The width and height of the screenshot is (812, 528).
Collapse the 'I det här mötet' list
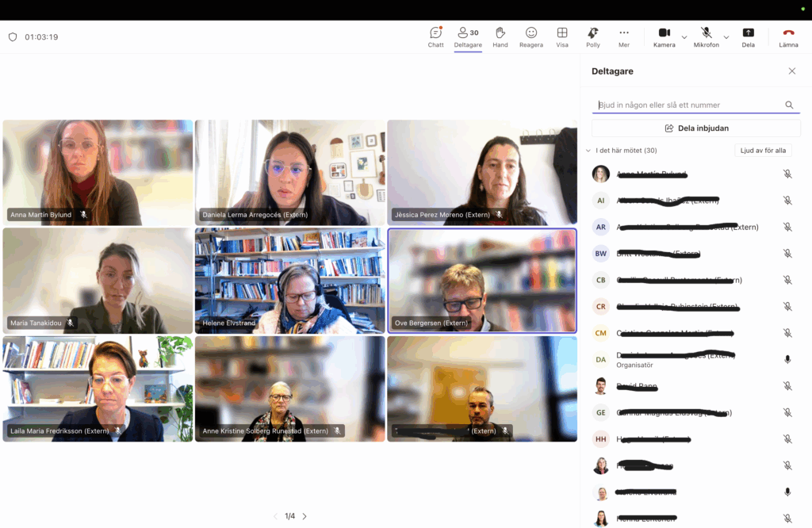(x=588, y=151)
